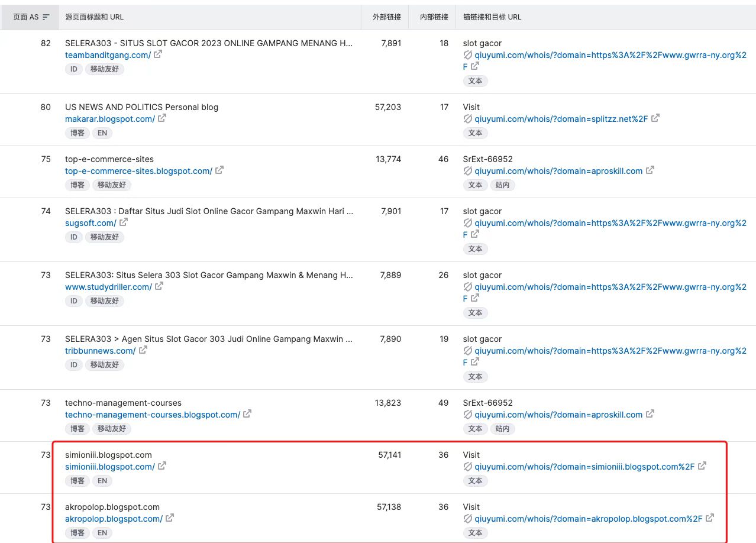Sort by the 页面 AS column header icon
The image size is (756, 543).
point(46,17)
